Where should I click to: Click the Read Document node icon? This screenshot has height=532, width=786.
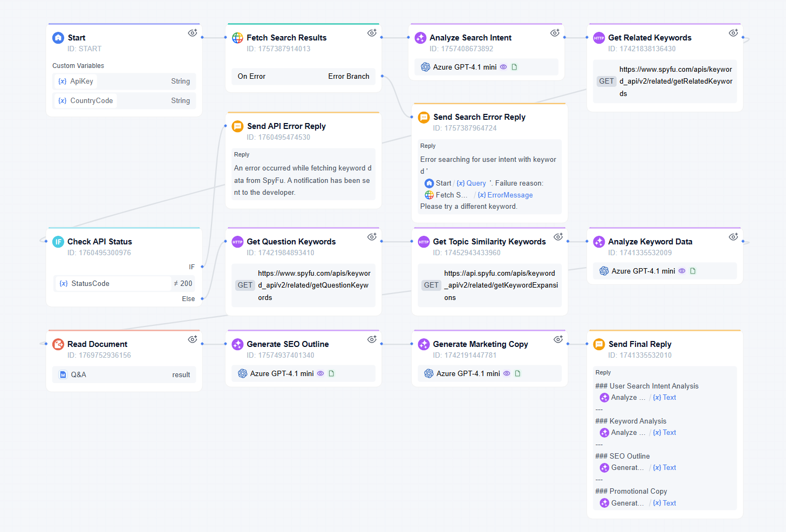(58, 344)
